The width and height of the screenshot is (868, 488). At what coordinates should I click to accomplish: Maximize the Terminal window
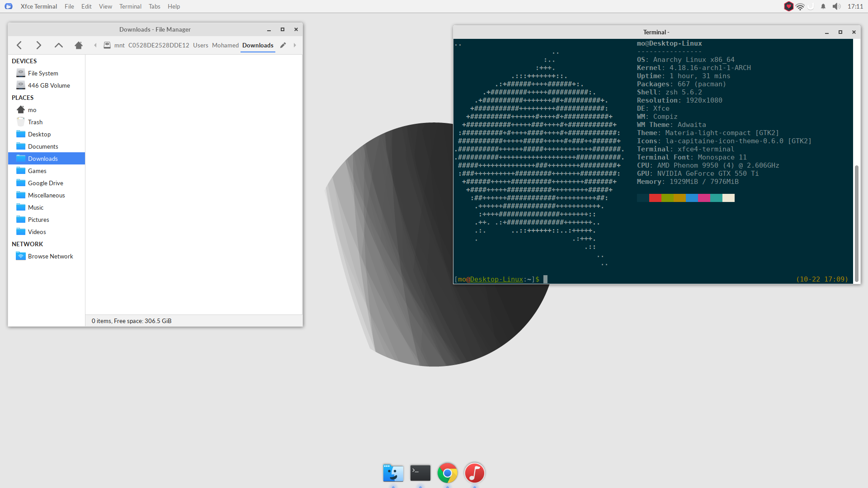coord(840,32)
